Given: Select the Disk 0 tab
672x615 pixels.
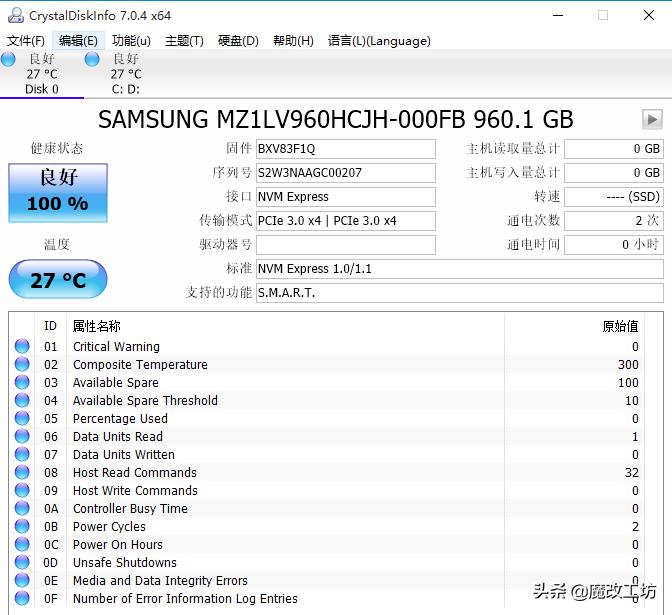Looking at the screenshot, I should tap(41, 74).
